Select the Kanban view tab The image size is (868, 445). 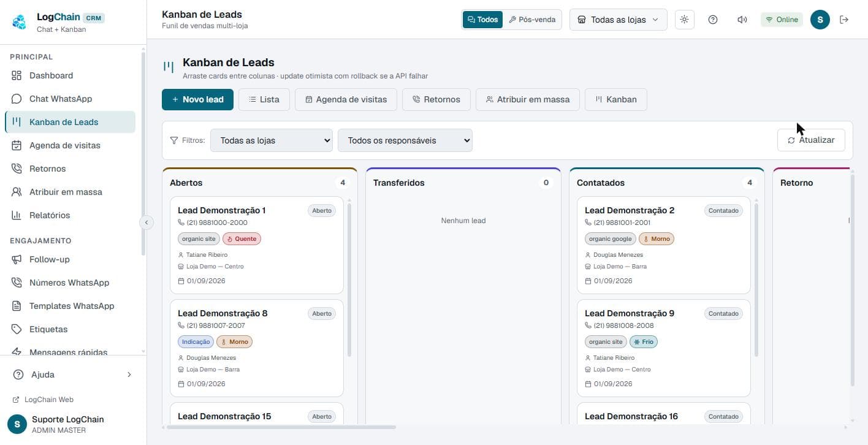[616, 99]
